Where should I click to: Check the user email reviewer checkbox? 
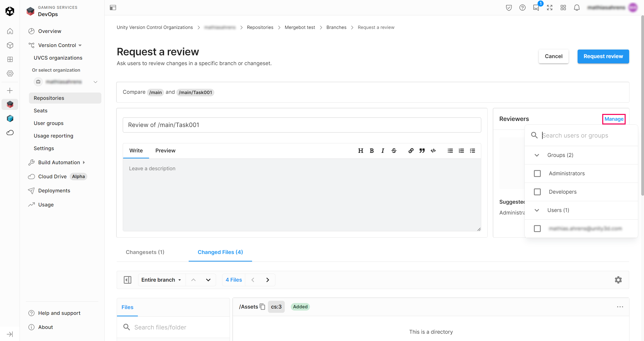(537, 229)
